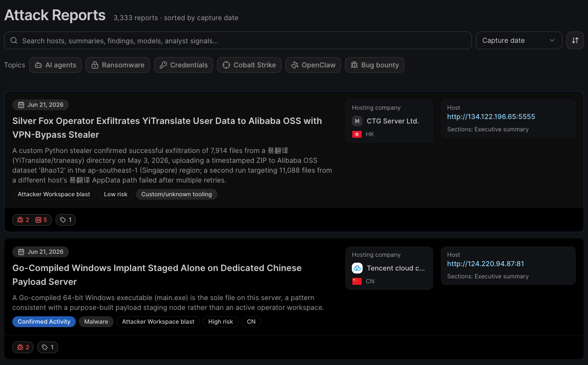This screenshot has width=588, height=365.
Task: Filter by AI agents topic
Action: tap(55, 65)
